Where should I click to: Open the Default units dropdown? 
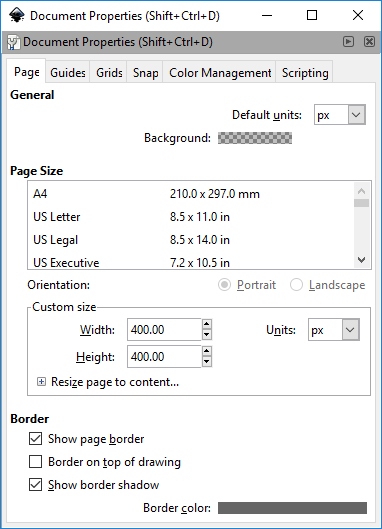(340, 115)
